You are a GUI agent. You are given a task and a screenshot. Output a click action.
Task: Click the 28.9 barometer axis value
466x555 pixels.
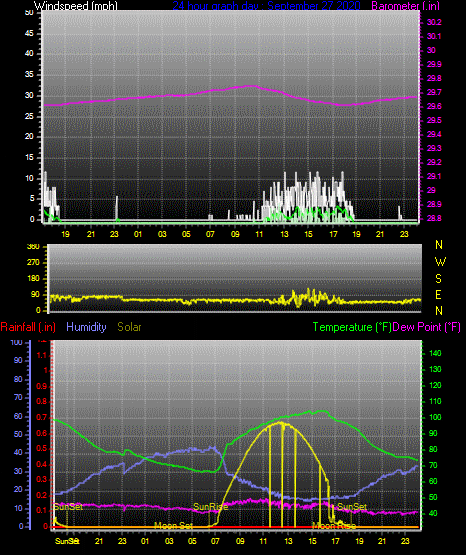tap(434, 204)
